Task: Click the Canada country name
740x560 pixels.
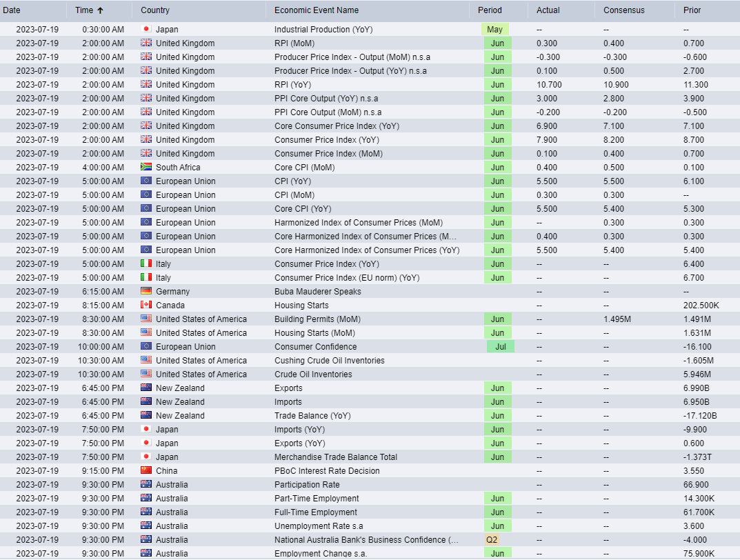Action: click(170, 306)
